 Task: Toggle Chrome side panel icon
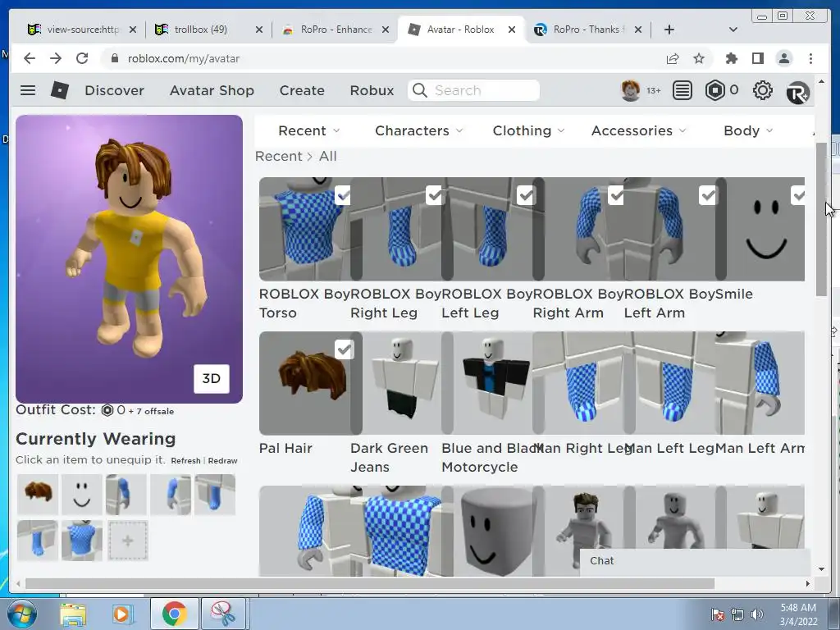(x=757, y=58)
